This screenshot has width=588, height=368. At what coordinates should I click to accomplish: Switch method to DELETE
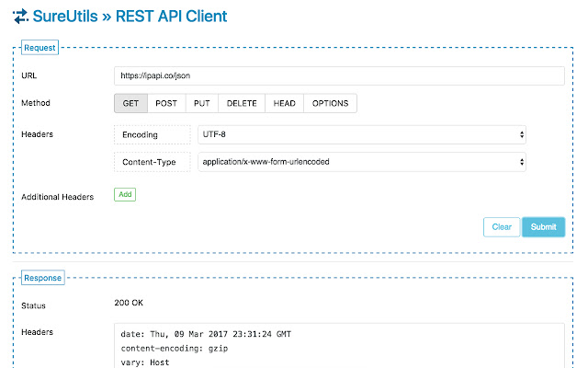(242, 103)
